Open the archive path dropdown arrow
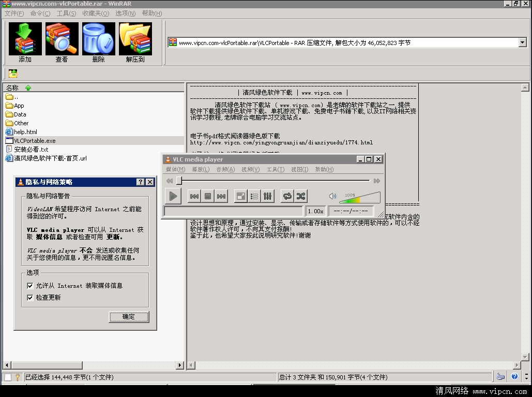The width and height of the screenshot is (532, 397). (x=523, y=42)
